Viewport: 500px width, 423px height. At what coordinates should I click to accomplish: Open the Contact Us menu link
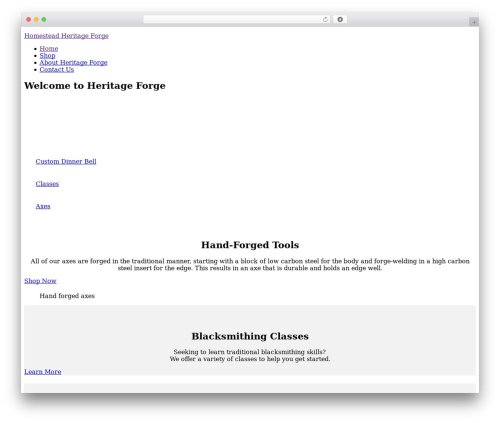click(57, 70)
